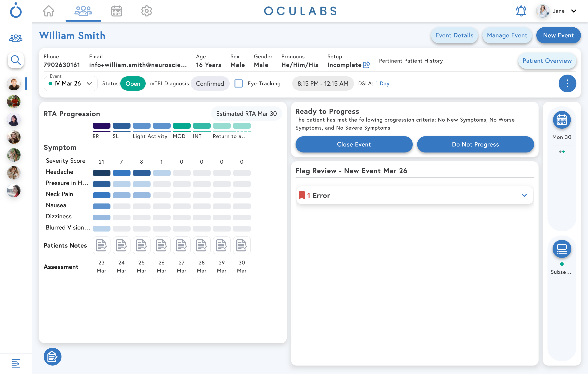Click the Oculabs logo icon
Viewport: 588px width, 374px height.
[16, 10]
